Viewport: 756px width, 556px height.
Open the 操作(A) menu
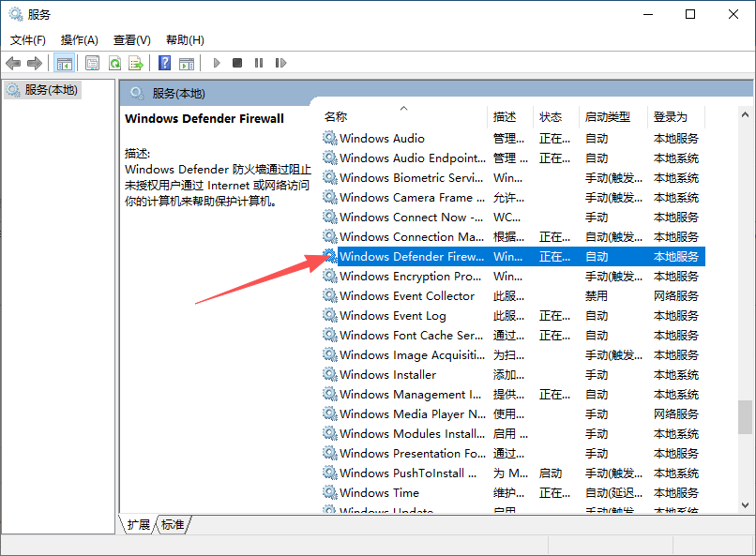[x=80, y=40]
